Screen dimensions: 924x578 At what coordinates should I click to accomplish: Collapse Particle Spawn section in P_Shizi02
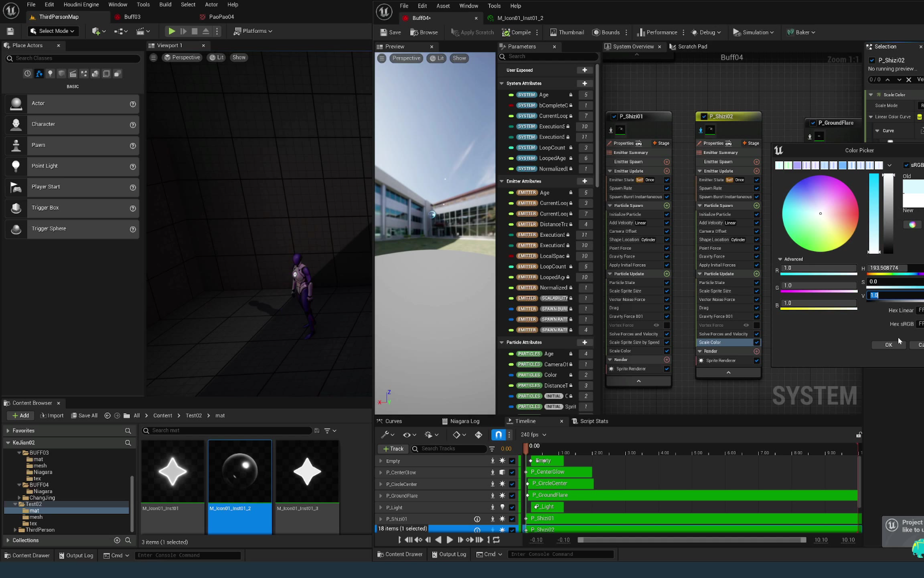(x=700, y=206)
